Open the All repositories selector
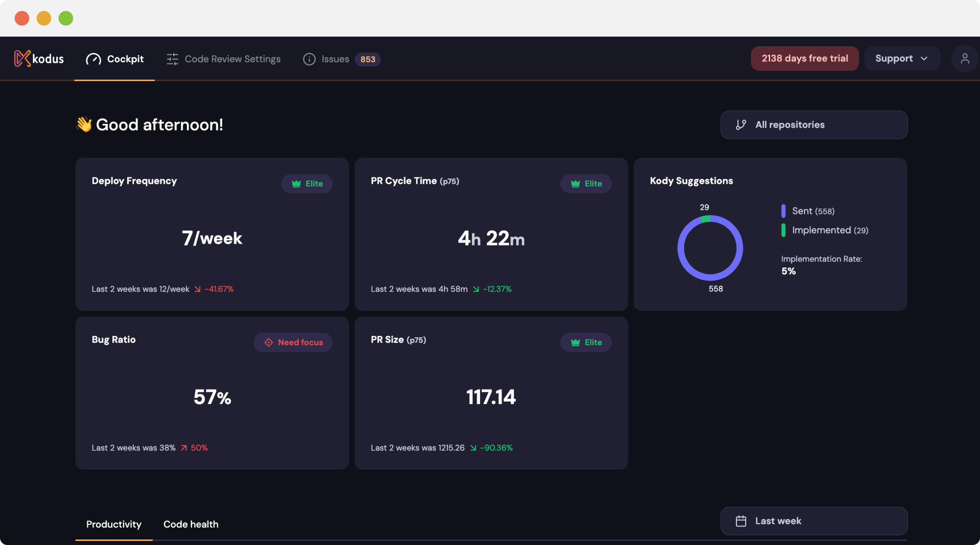 tap(814, 125)
